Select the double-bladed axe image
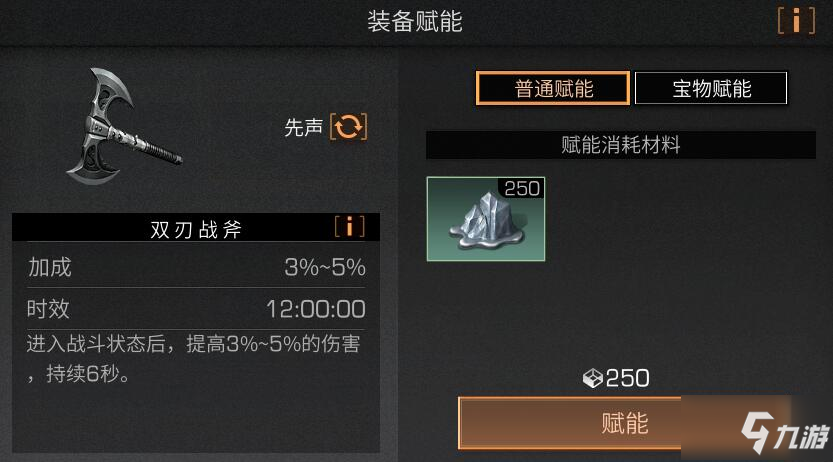Viewport: 833px width, 462px height. [123, 127]
